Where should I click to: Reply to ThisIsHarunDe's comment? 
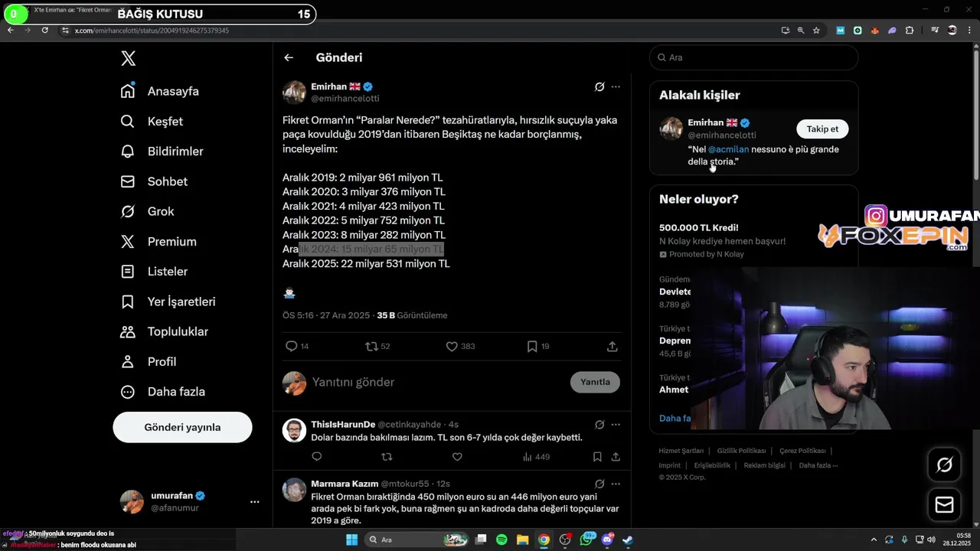click(317, 457)
